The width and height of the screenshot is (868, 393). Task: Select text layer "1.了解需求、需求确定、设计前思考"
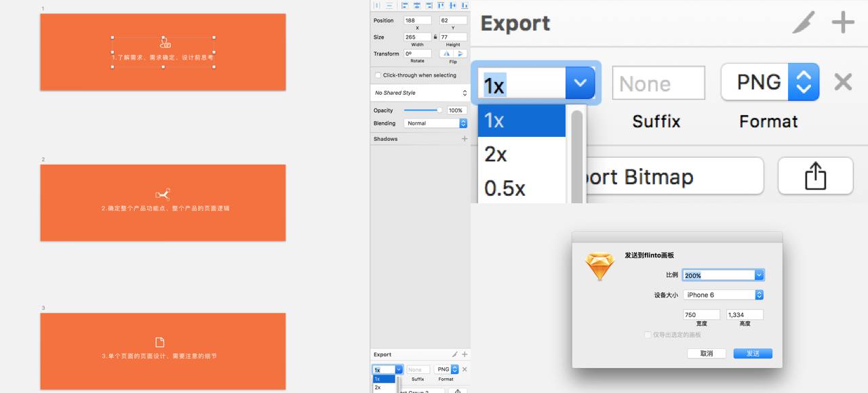163,58
